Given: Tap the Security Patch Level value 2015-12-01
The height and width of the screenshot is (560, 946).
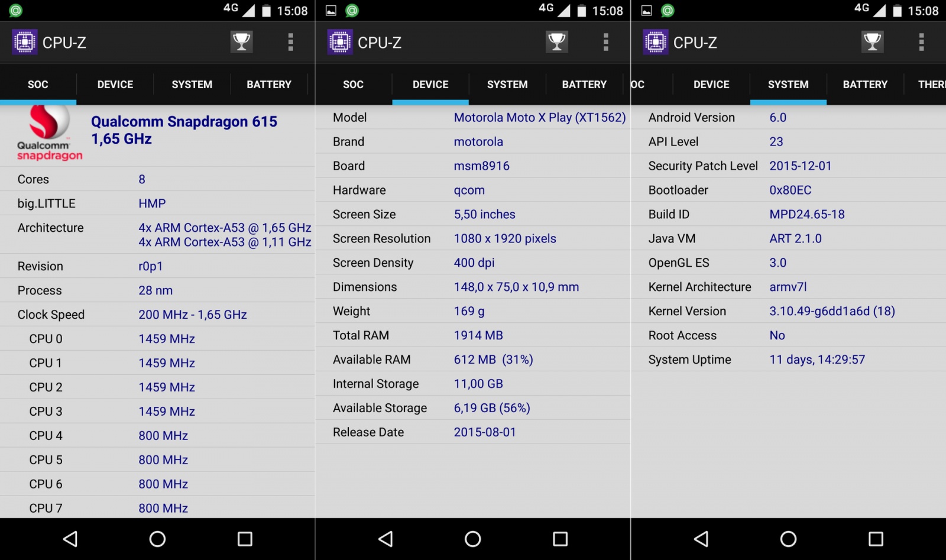Looking at the screenshot, I should pos(801,166).
